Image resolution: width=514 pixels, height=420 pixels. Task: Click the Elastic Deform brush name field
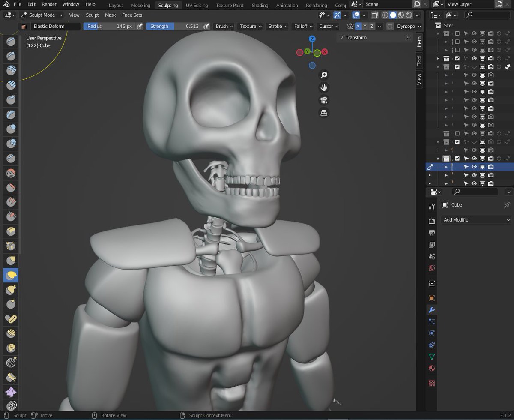[56, 26]
